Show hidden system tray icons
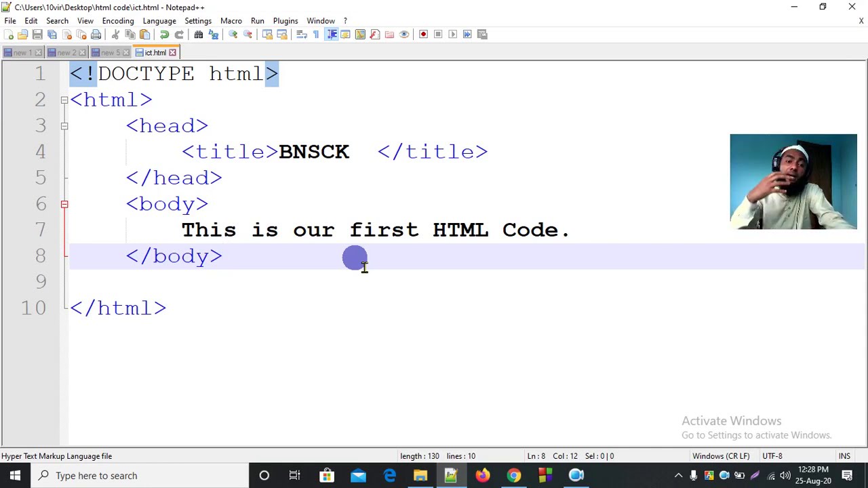Image resolution: width=868 pixels, height=488 pixels. [678, 475]
